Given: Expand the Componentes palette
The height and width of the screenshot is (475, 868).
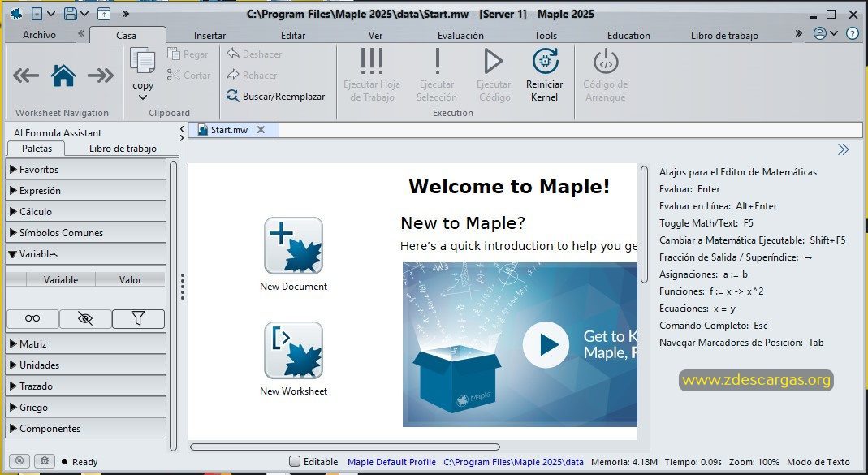Looking at the screenshot, I should pyautogui.click(x=85, y=428).
